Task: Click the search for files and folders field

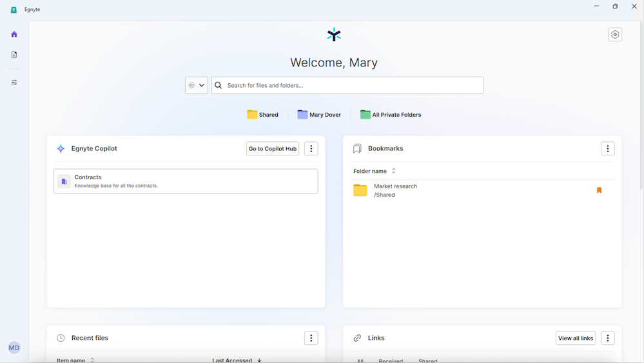Action: pyautogui.click(x=347, y=85)
